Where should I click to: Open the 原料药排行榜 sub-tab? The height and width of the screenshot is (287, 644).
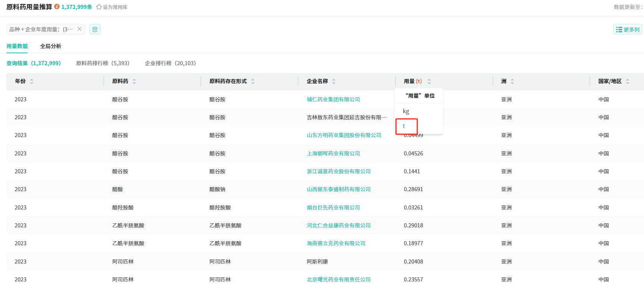tap(103, 63)
